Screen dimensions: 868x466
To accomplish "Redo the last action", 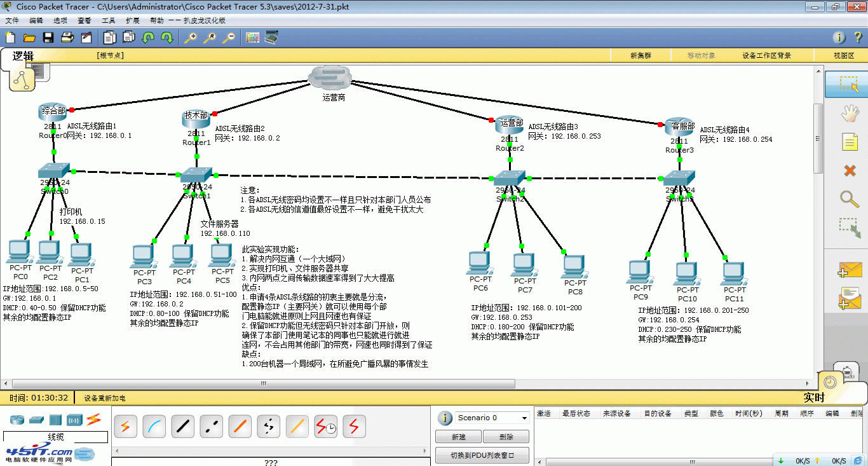I will pyautogui.click(x=167, y=38).
